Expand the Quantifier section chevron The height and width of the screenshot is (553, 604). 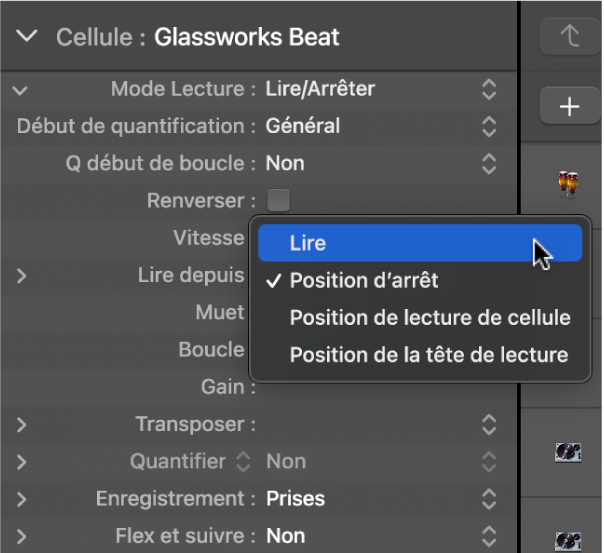(22, 462)
